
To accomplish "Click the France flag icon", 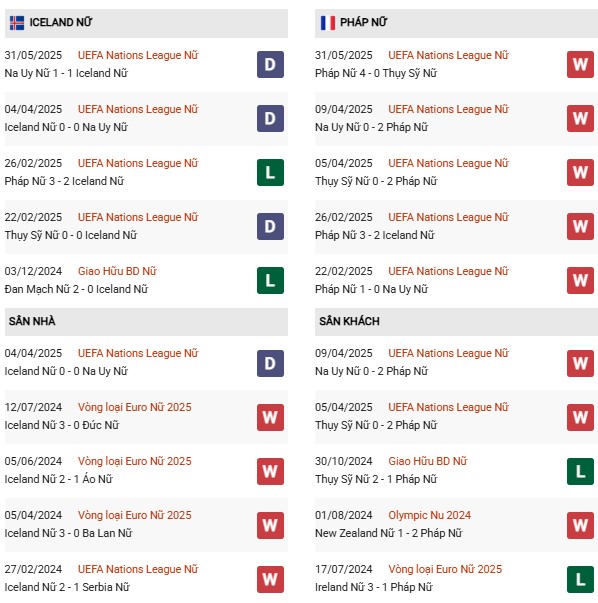I will 328,23.
